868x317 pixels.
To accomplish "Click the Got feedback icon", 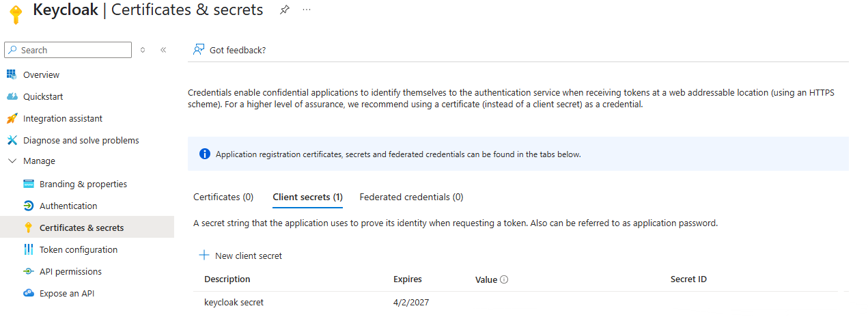I will [x=199, y=50].
